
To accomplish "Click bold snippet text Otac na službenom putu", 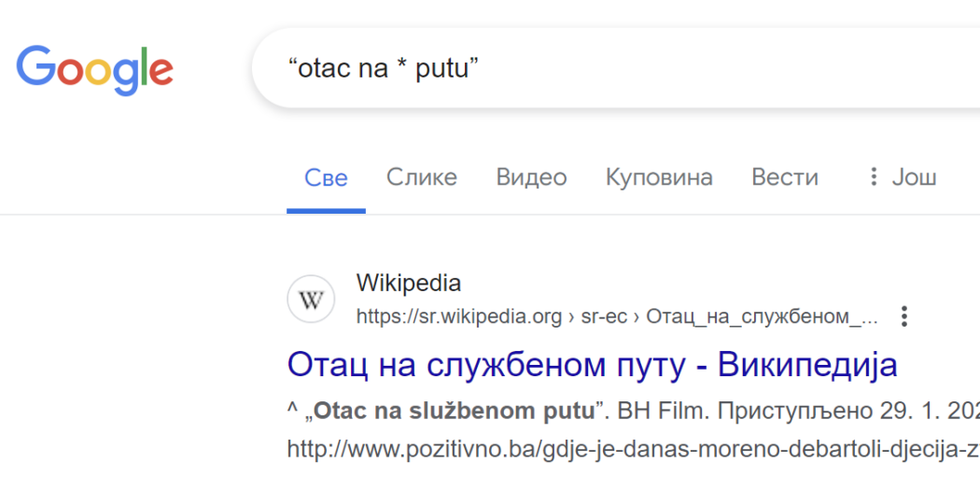I will point(454,412).
